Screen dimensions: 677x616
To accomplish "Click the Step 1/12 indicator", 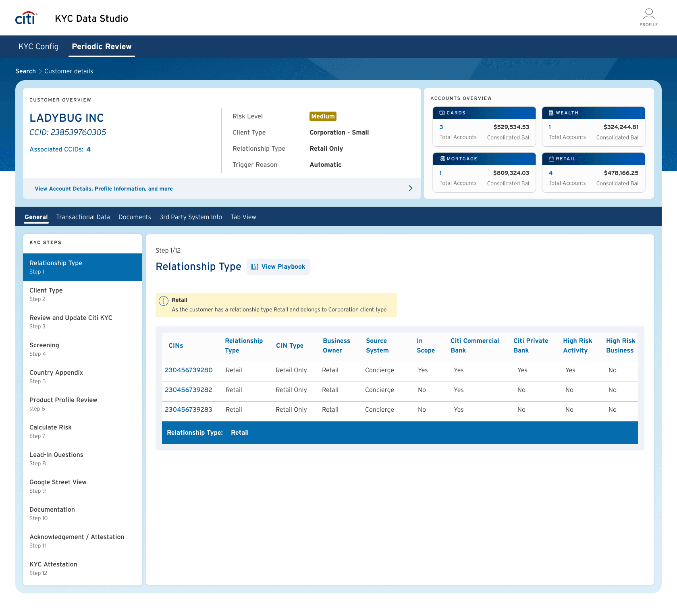I will [x=168, y=251].
